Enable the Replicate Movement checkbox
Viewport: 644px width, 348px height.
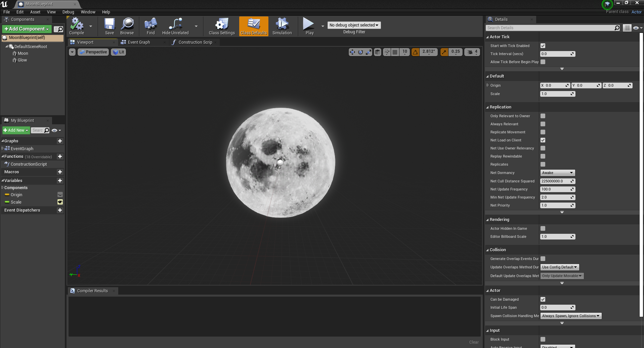point(543,132)
